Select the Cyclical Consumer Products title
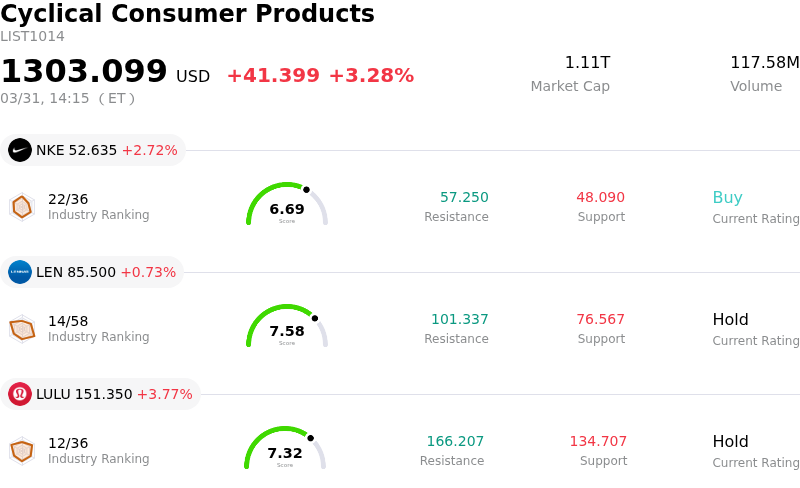Viewport: 800px width, 488px height. (x=188, y=14)
